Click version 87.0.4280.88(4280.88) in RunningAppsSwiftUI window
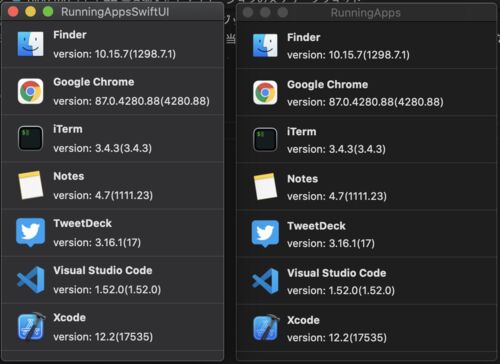The image size is (500, 364). 132,101
